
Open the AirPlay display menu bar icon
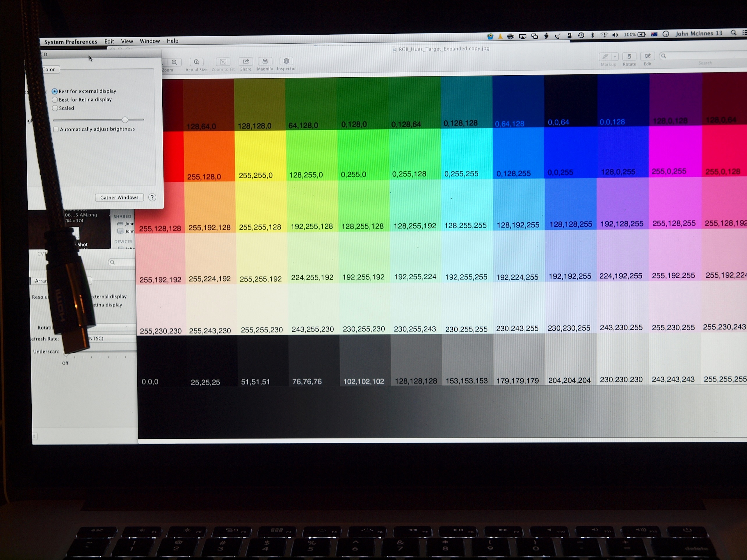pos(522,36)
